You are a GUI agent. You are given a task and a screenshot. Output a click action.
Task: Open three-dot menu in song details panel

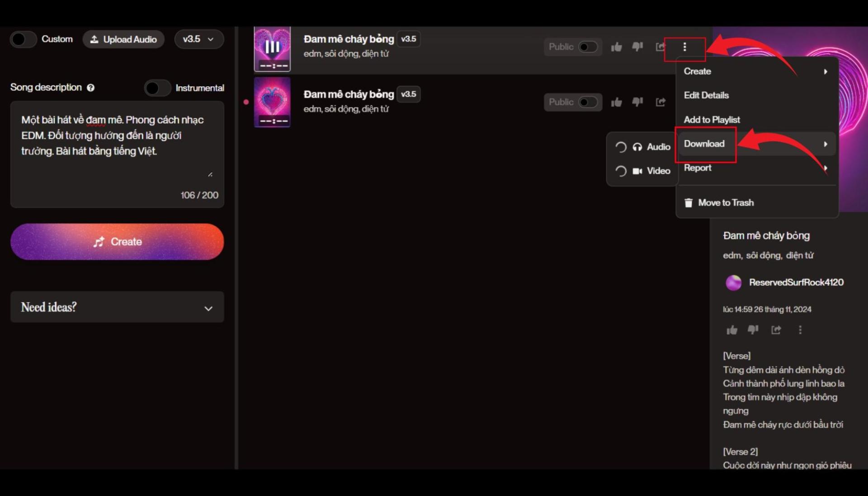tap(800, 330)
